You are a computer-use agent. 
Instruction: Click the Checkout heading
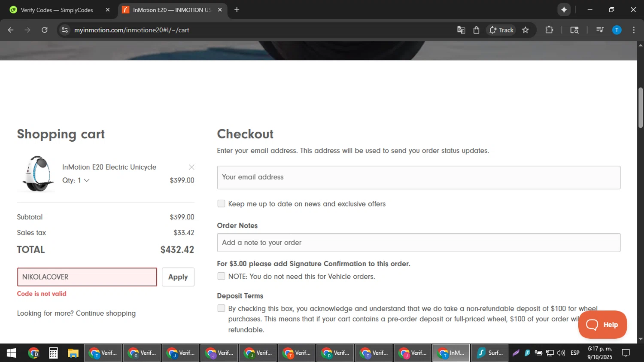click(x=245, y=134)
